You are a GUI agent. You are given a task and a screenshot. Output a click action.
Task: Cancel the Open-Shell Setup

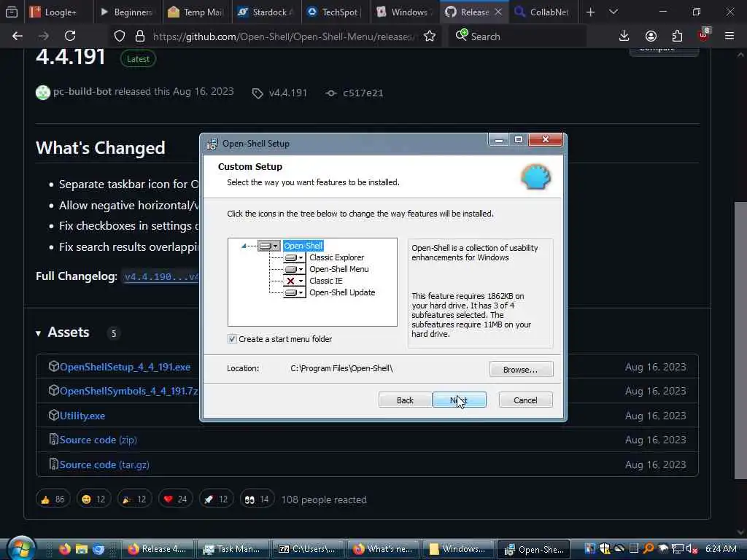[x=525, y=400]
